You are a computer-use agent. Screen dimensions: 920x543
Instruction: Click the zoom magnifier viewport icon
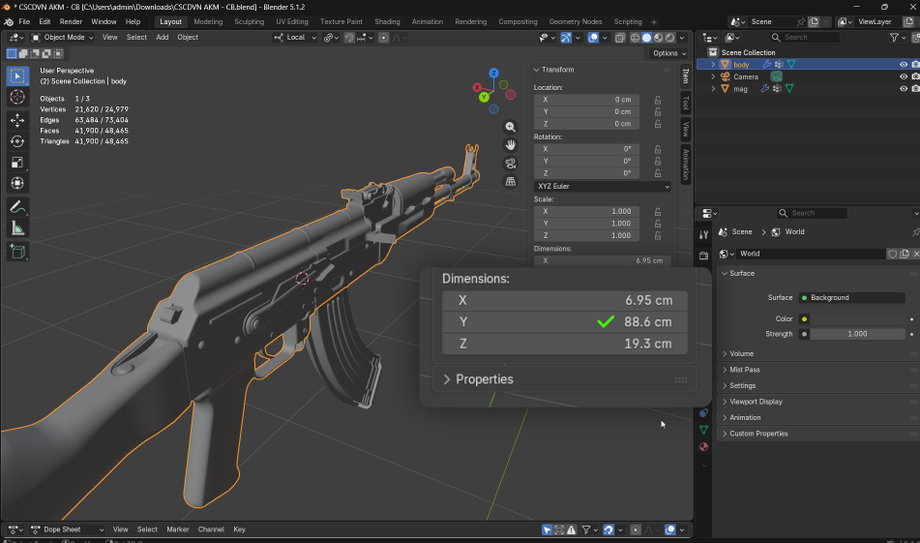click(x=510, y=127)
